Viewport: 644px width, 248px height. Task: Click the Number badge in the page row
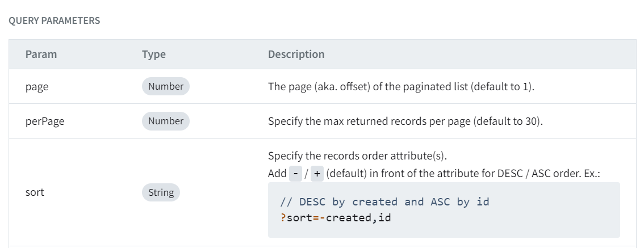pyautogui.click(x=166, y=86)
